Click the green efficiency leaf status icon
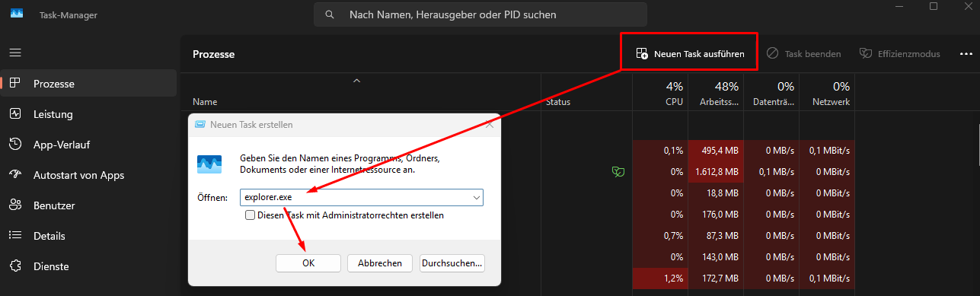980x296 pixels. tap(618, 172)
